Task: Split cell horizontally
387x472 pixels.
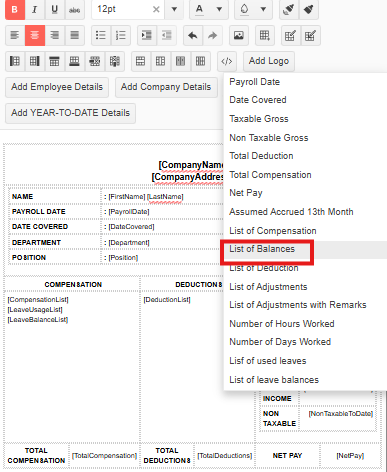Action: (x=181, y=61)
